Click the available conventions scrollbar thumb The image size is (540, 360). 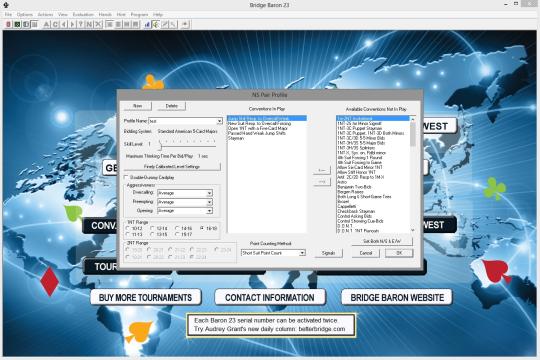pos(413,134)
